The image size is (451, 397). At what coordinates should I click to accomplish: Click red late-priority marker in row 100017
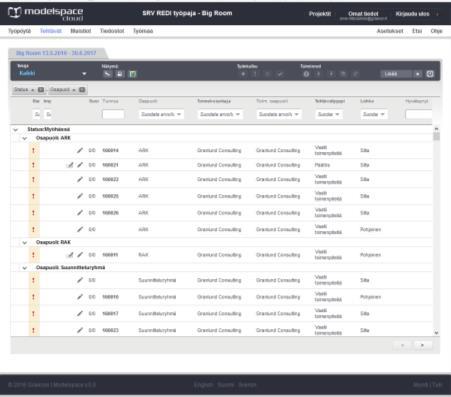pyautogui.click(x=33, y=313)
